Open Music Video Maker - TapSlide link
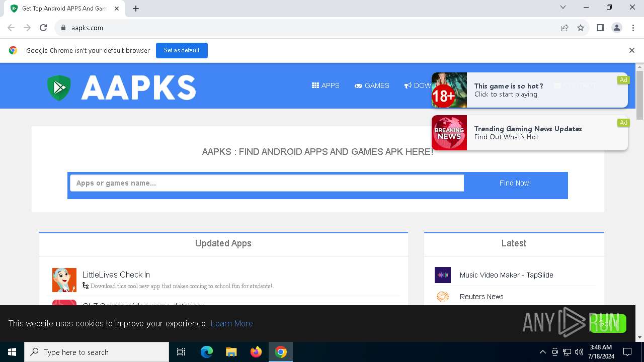Viewport: 644px width, 362px height. (506, 275)
